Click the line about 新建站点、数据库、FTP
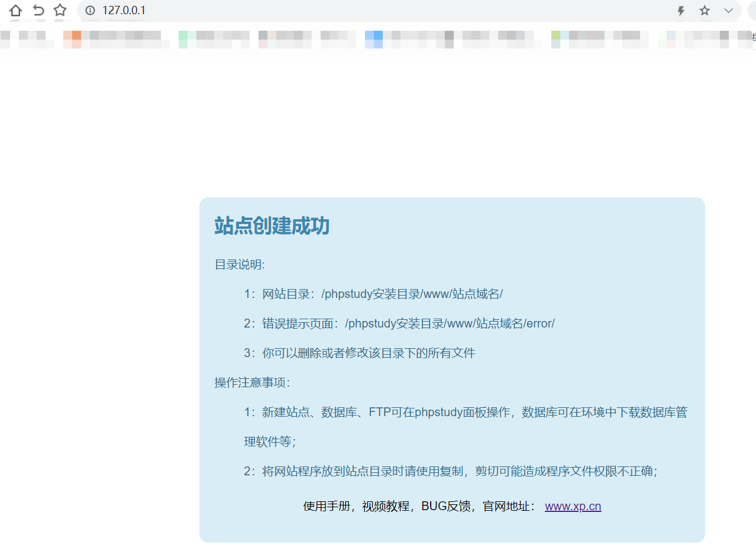This screenshot has height=548, width=756. point(466,427)
